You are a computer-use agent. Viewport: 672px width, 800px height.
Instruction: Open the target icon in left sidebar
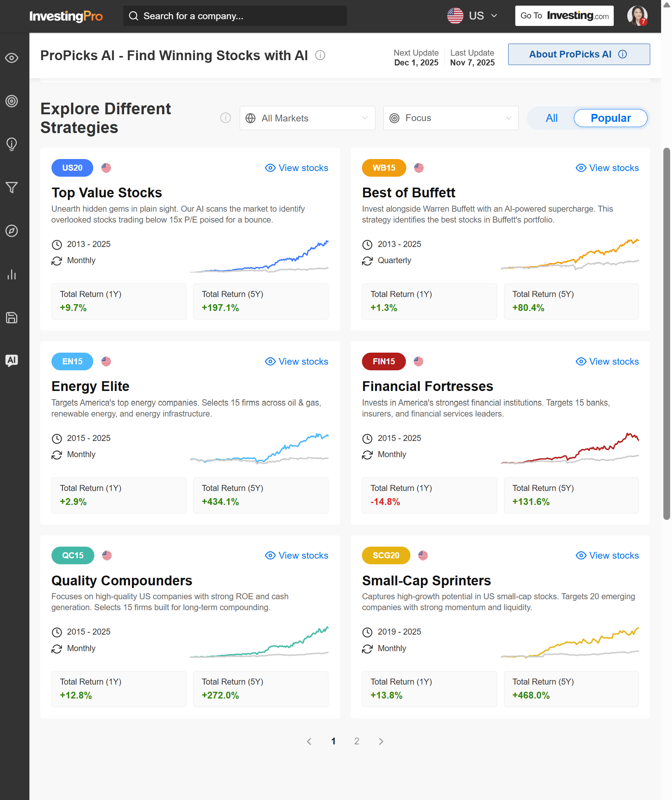point(12,101)
